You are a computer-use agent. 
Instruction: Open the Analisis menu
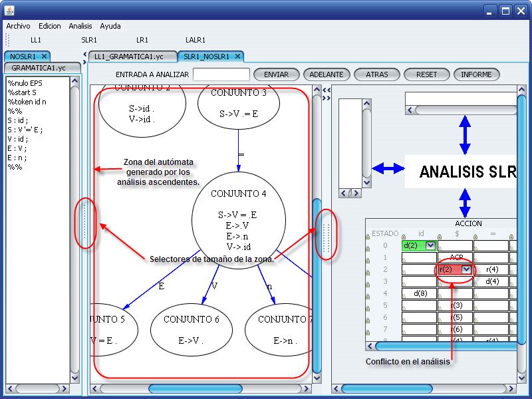[80, 26]
